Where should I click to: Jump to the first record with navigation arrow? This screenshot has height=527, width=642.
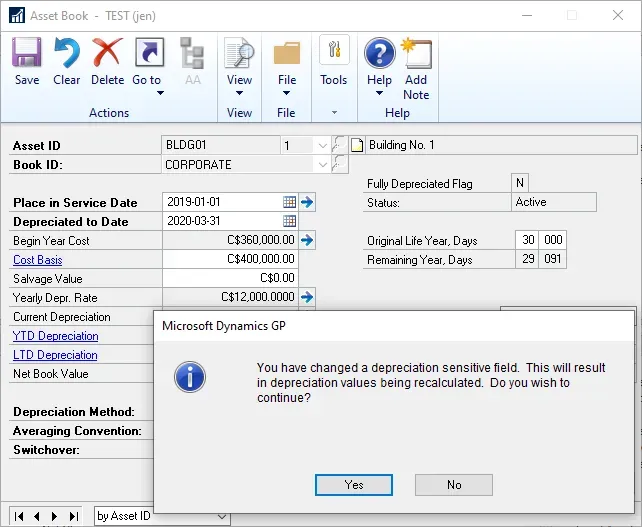20,516
